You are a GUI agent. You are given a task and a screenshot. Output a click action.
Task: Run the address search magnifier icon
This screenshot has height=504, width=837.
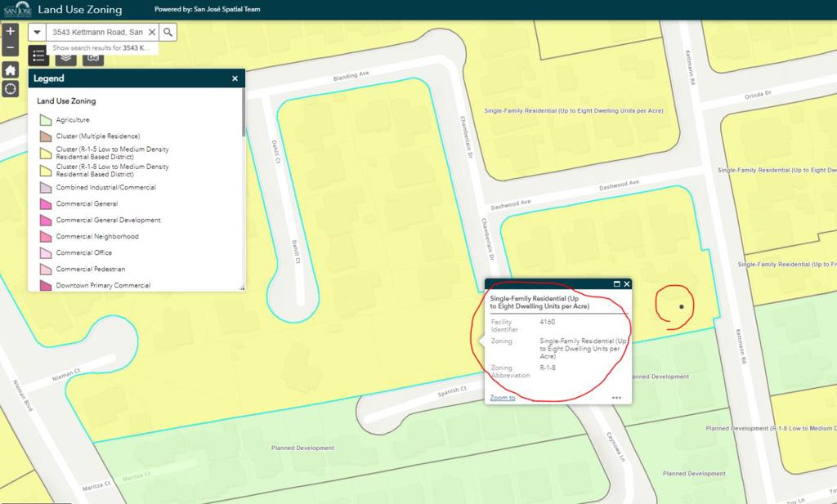(168, 32)
